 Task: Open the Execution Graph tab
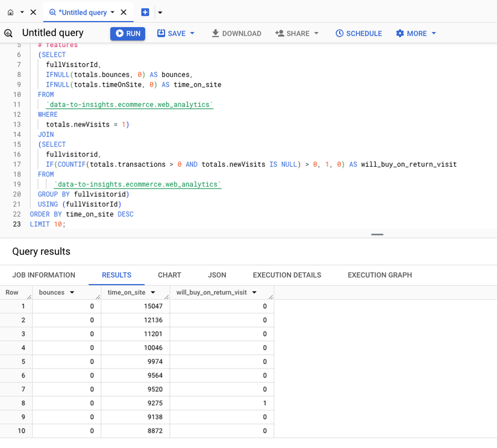[x=380, y=275]
